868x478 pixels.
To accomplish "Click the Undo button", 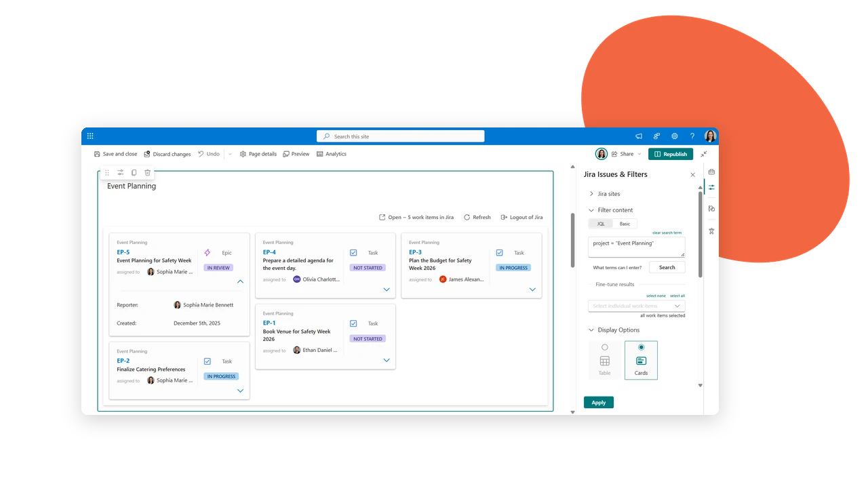I will tap(209, 154).
